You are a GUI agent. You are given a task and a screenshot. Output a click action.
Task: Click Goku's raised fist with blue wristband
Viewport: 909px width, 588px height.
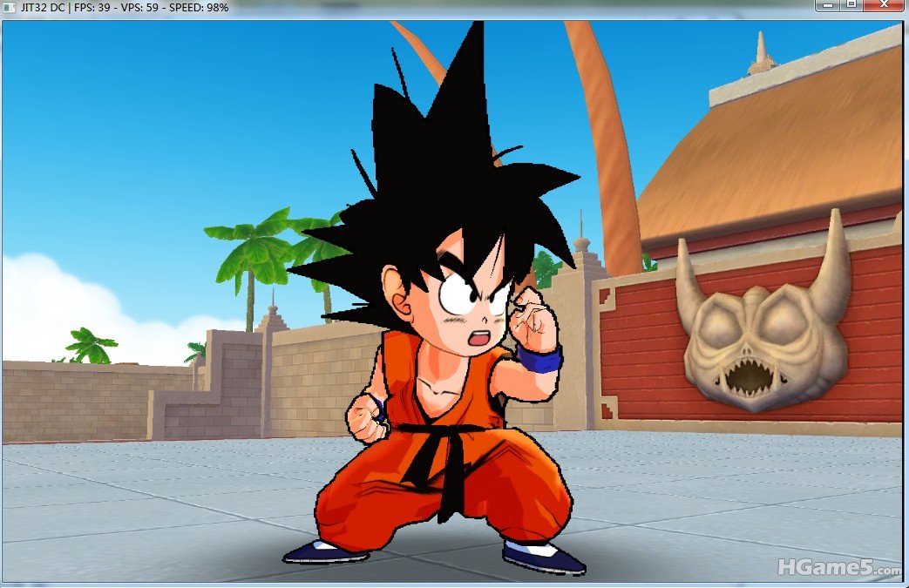pyautogui.click(x=534, y=331)
